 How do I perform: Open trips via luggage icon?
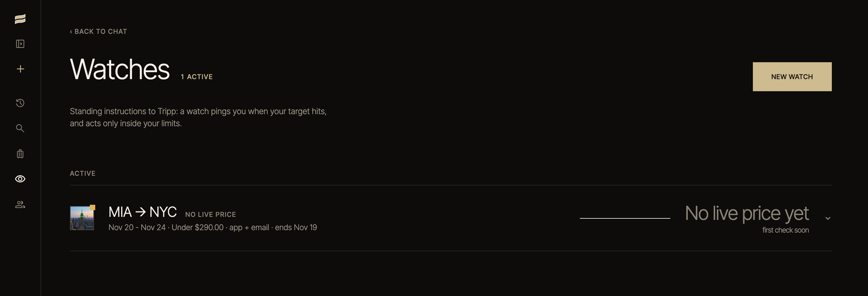[x=20, y=153]
